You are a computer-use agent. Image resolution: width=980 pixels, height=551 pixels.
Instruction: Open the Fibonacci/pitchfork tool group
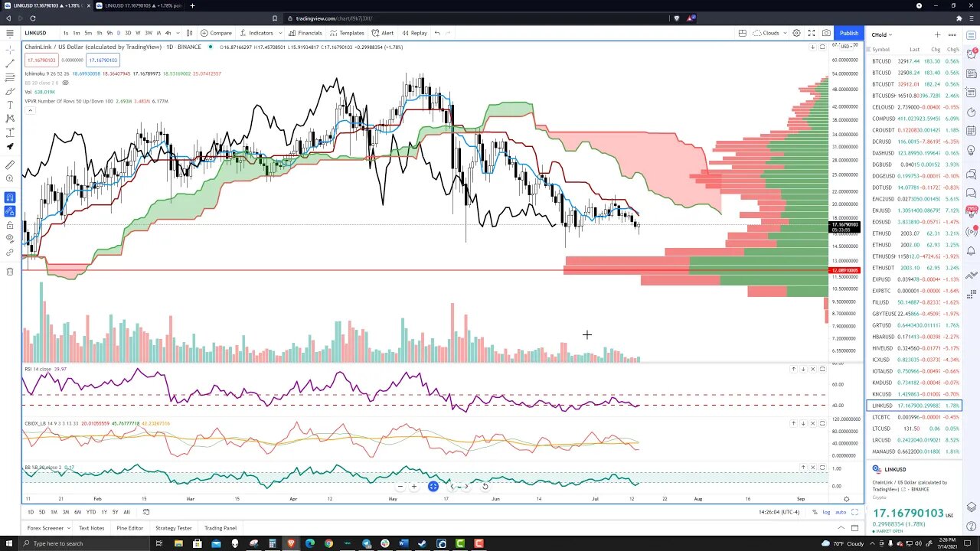pyautogui.click(x=10, y=77)
